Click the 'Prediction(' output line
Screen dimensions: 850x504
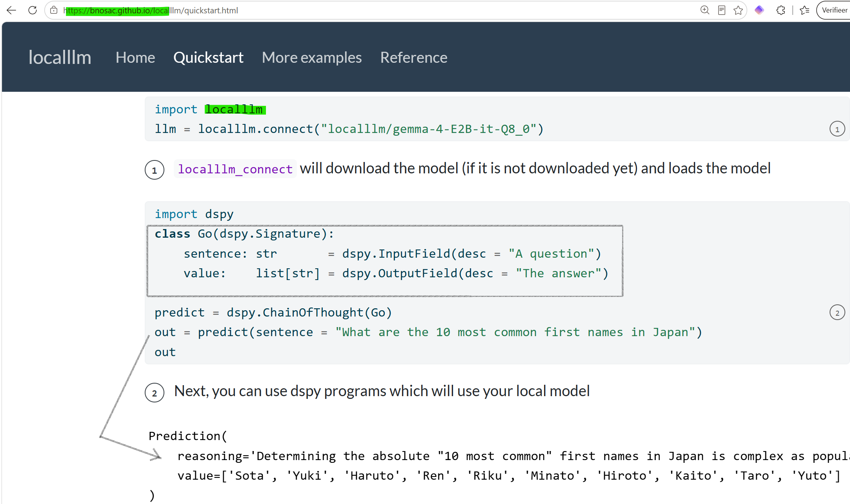188,436
